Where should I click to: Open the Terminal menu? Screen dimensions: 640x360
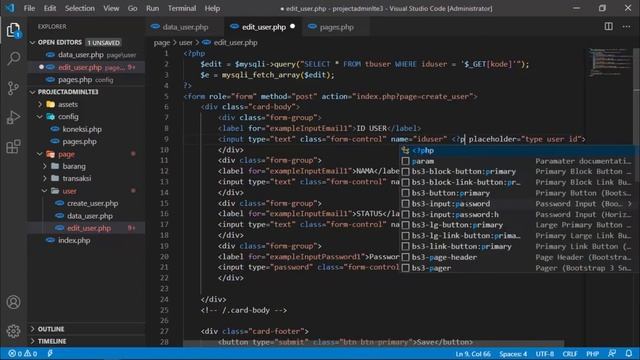[x=182, y=8]
